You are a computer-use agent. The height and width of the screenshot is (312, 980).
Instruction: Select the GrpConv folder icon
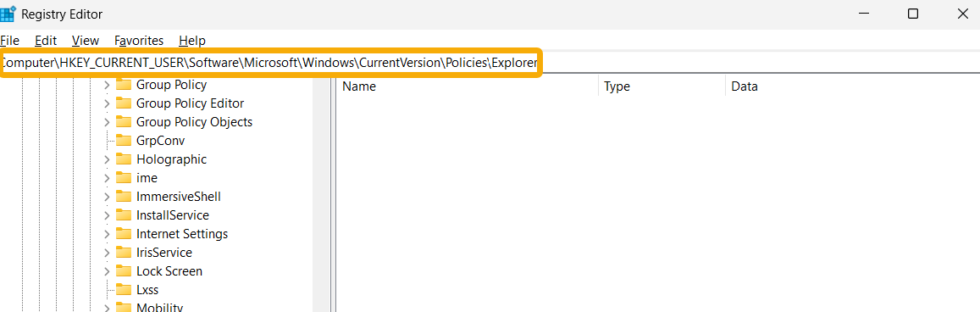(124, 141)
